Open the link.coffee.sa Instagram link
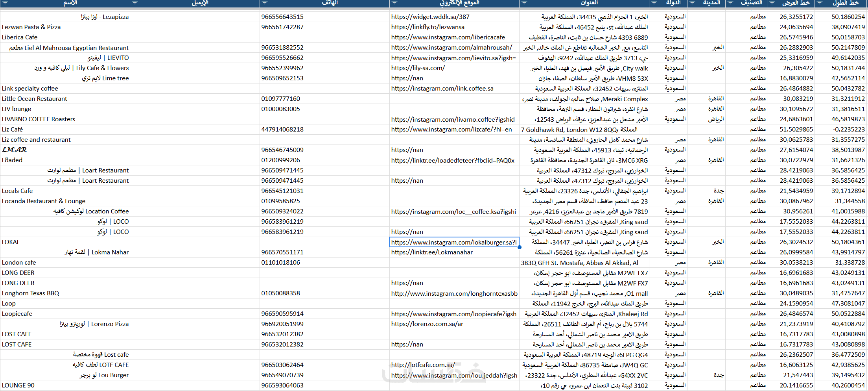The width and height of the screenshot is (868, 391). click(442, 89)
